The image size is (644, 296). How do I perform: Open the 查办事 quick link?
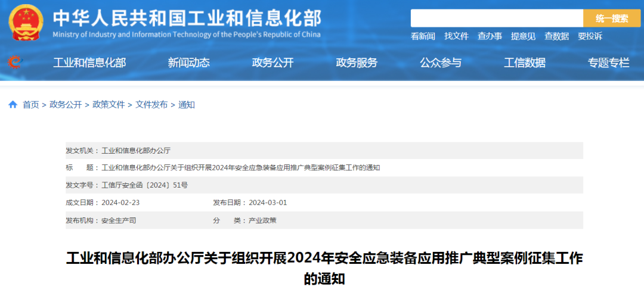(490, 36)
